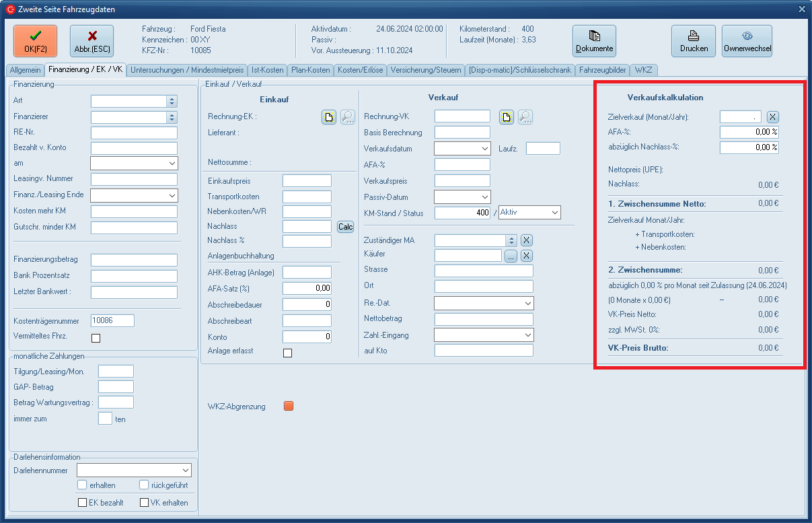Open the Versicherung/Steuern tab
Image resolution: width=812 pixels, height=523 pixels.
pyautogui.click(x=426, y=70)
